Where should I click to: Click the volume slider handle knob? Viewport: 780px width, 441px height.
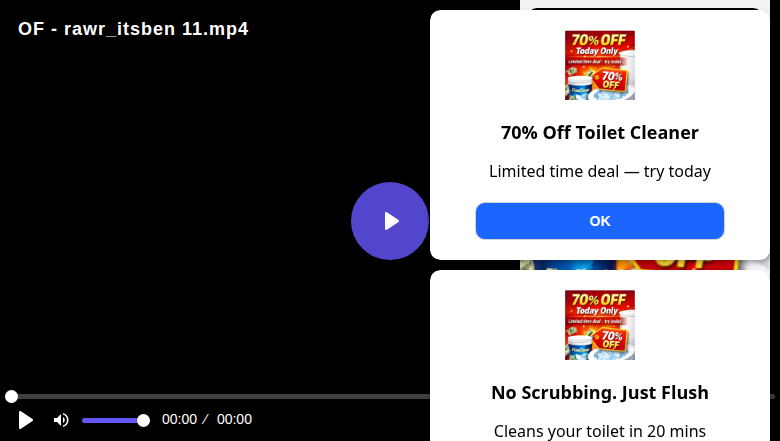(143, 421)
